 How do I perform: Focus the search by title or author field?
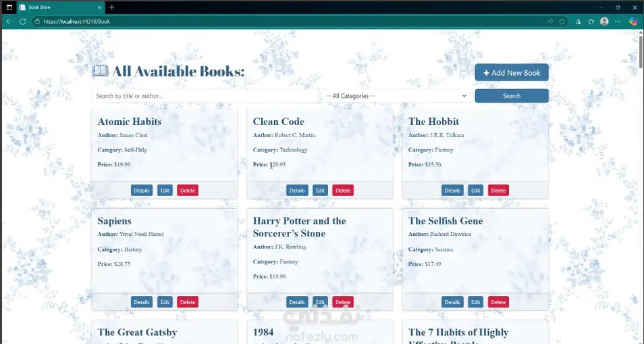(205, 96)
